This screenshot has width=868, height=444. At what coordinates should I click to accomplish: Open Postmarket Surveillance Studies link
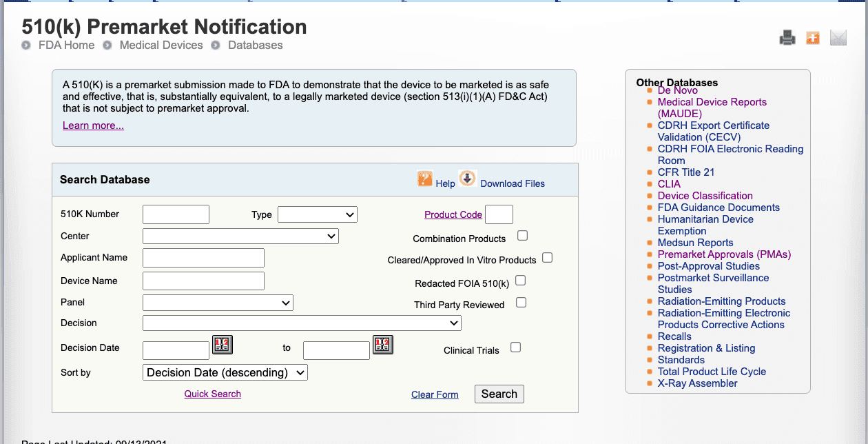click(713, 283)
